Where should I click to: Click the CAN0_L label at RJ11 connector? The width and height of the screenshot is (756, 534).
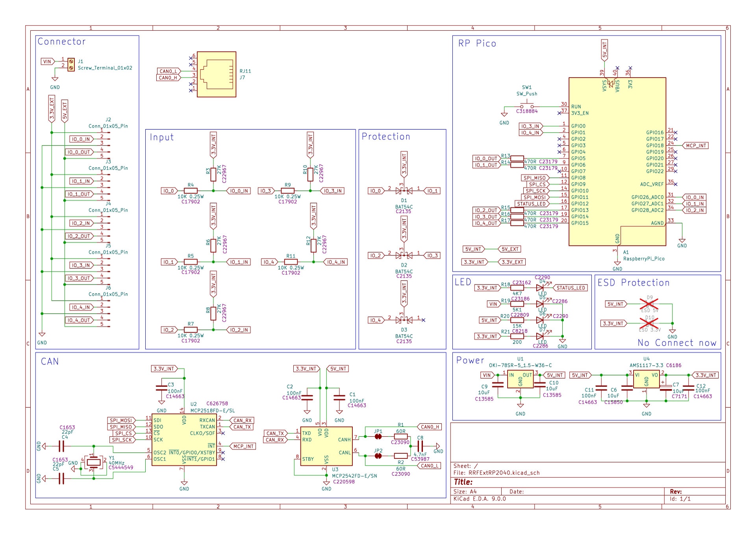pyautogui.click(x=169, y=71)
